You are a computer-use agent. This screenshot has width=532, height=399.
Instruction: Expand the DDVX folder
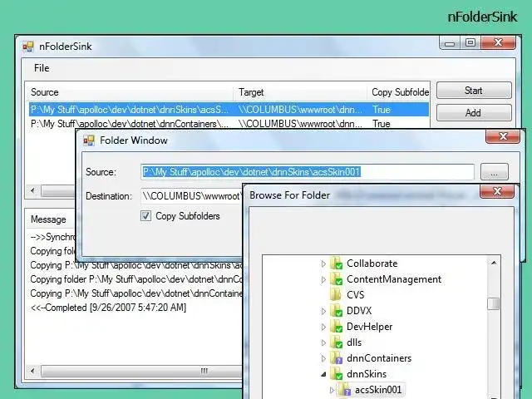click(323, 311)
